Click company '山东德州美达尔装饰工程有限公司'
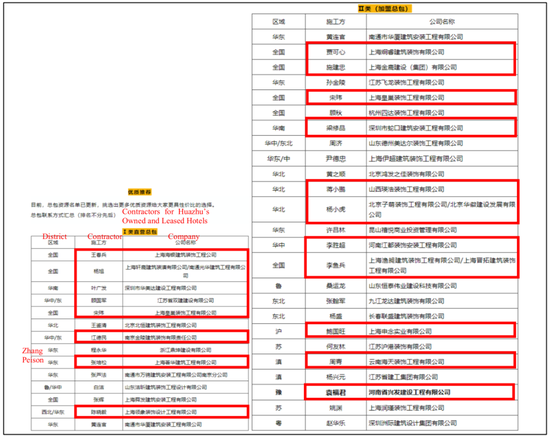The height and width of the screenshot is (437, 550). pos(416,143)
